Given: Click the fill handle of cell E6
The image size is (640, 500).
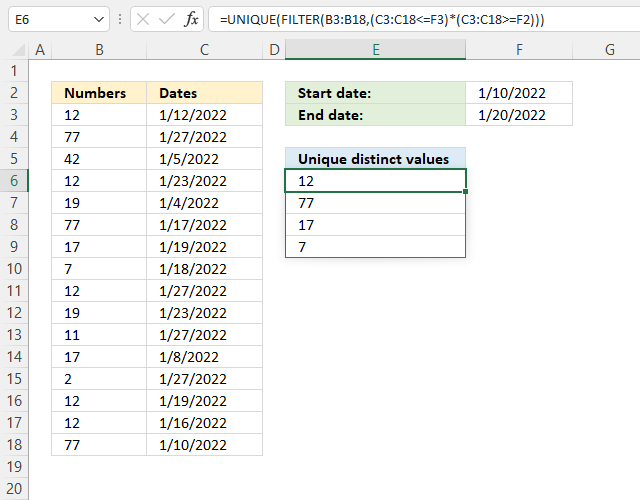Looking at the screenshot, I should [x=465, y=191].
